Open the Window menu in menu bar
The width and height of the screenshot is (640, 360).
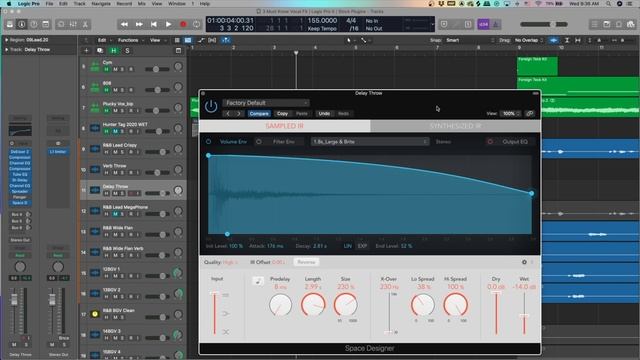tap(177, 4)
